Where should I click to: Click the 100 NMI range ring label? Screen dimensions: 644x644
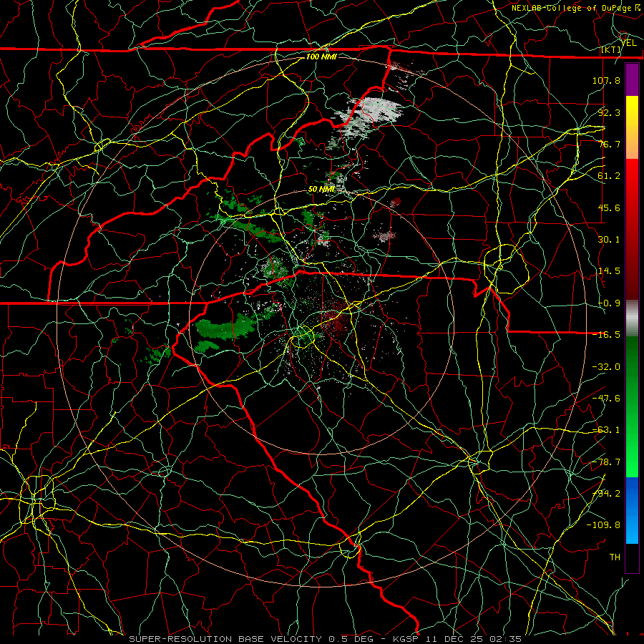(x=321, y=57)
